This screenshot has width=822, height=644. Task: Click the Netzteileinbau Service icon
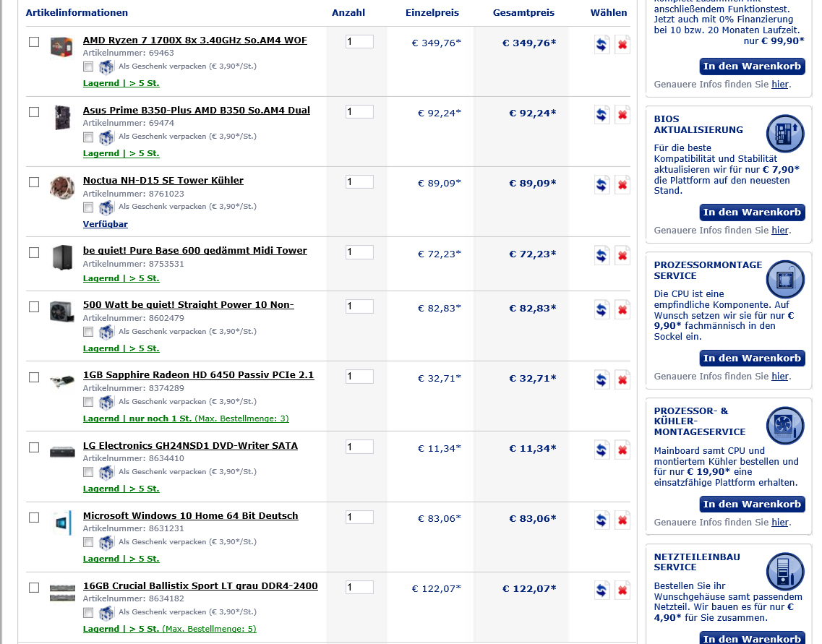[x=785, y=571]
